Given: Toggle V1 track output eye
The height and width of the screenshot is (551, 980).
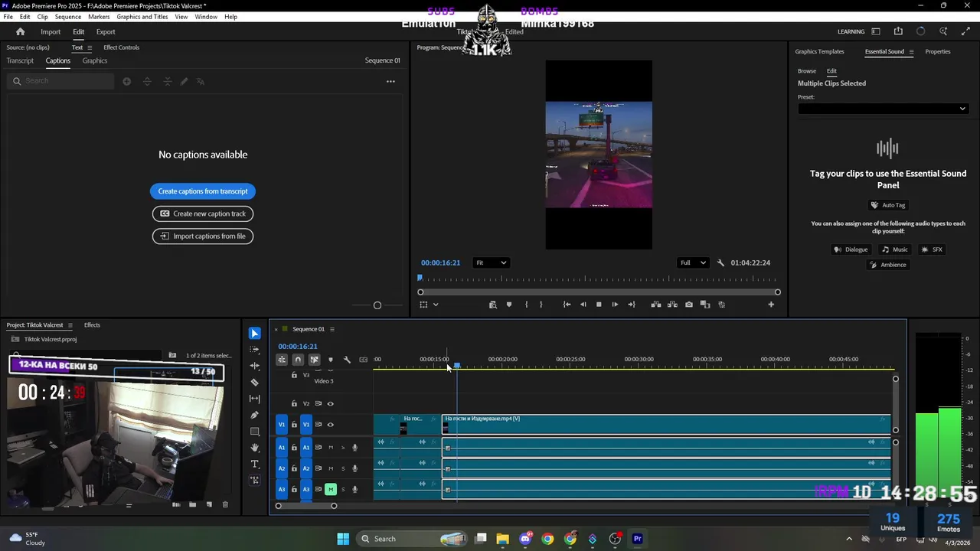Looking at the screenshot, I should [x=331, y=425].
